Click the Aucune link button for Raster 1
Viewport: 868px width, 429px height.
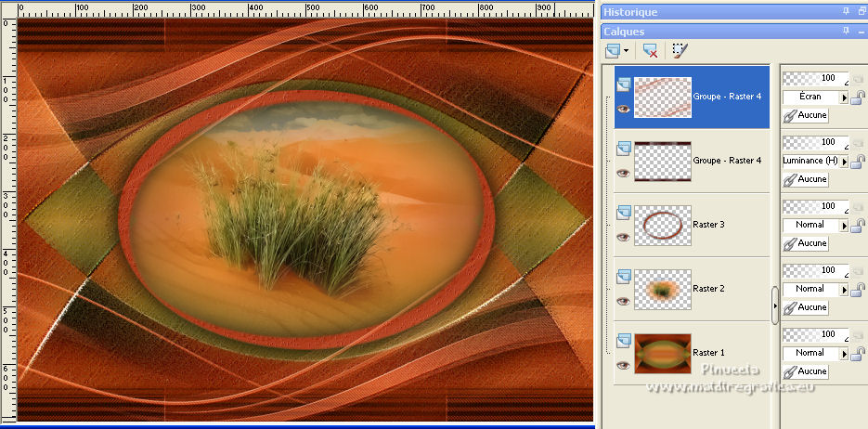point(806,371)
